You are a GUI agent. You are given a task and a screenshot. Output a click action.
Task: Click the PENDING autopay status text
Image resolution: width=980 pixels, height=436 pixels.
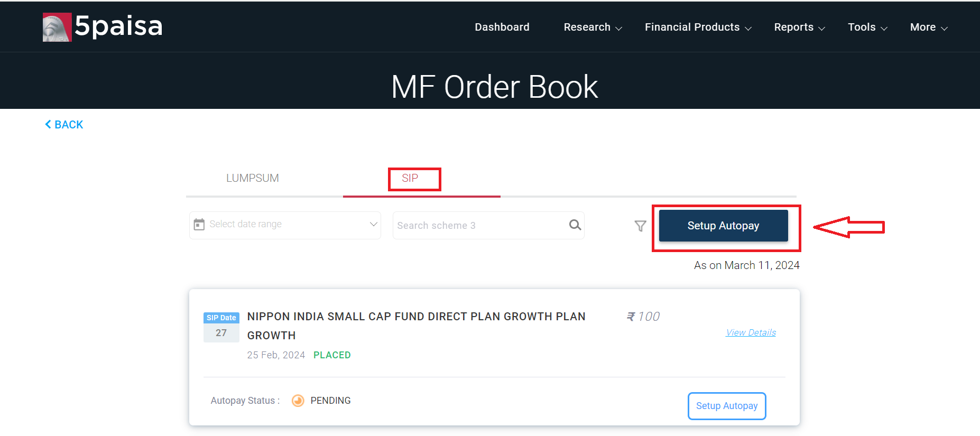tap(330, 401)
